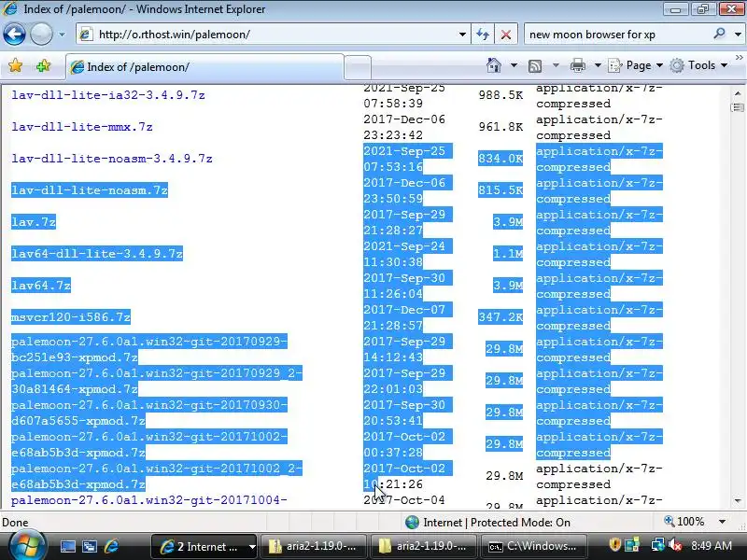Click the 'Internet | Protected Mode: On' status zone
The image size is (747, 560).
click(x=487, y=523)
